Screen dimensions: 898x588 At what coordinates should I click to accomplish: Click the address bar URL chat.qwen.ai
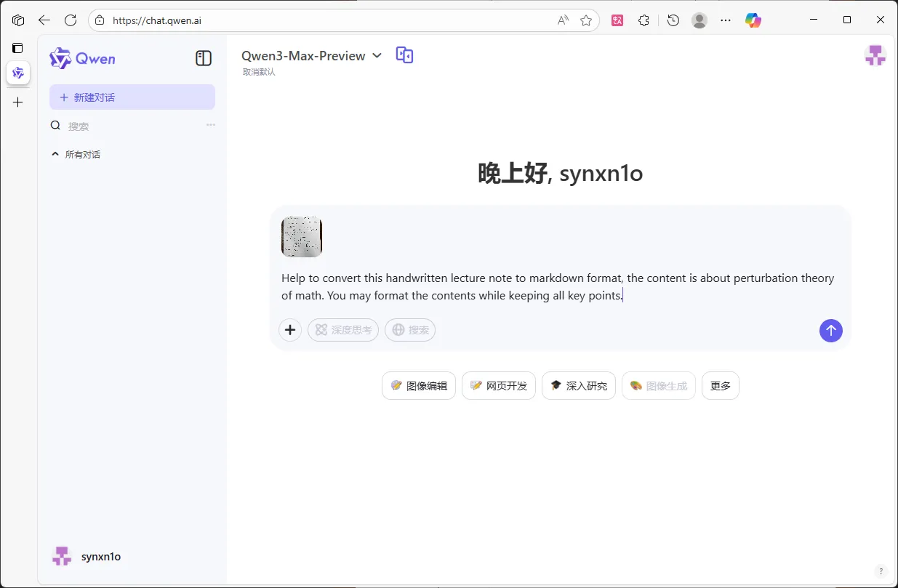[x=157, y=20]
